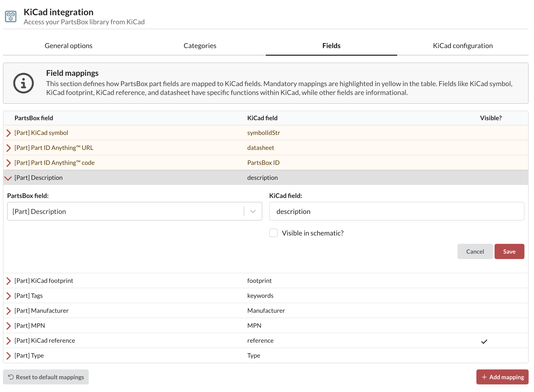This screenshot has height=392, width=534.
Task: Open the PartsBox field dropdown
Action: click(135, 211)
